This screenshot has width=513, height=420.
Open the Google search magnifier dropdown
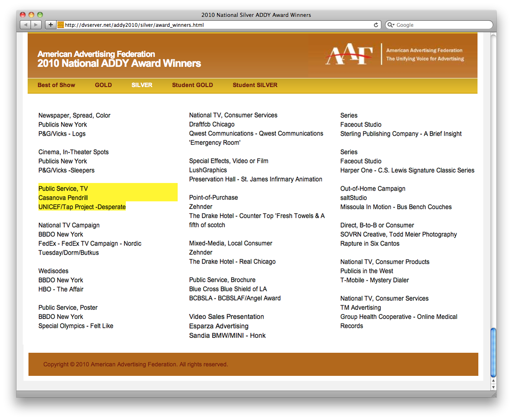[391, 25]
